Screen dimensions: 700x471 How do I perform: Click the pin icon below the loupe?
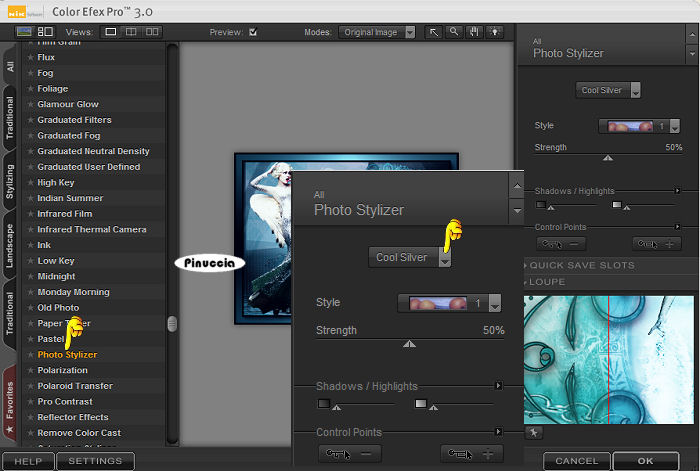pyautogui.click(x=532, y=433)
